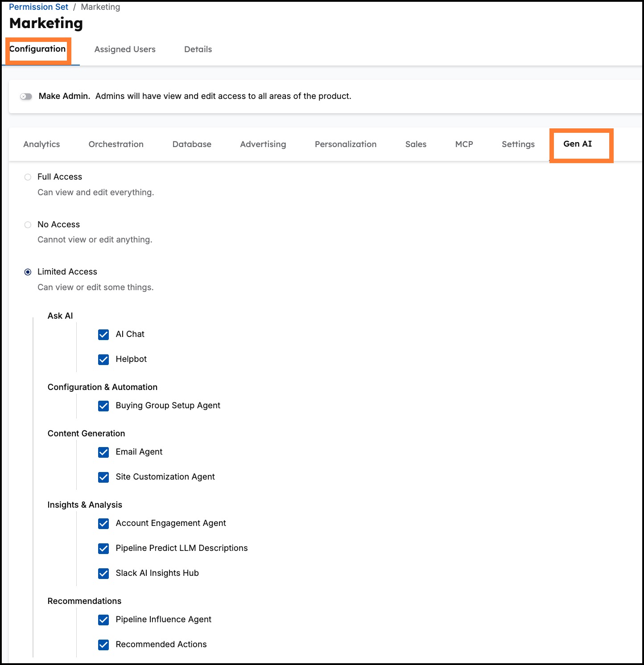Click the Ask AI section heading
Image resolution: width=644 pixels, height=665 pixels.
60,316
